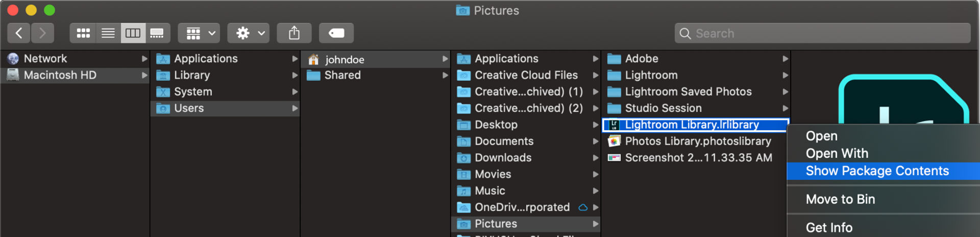
Task: Expand the Movies folder arrow
Action: [595, 174]
